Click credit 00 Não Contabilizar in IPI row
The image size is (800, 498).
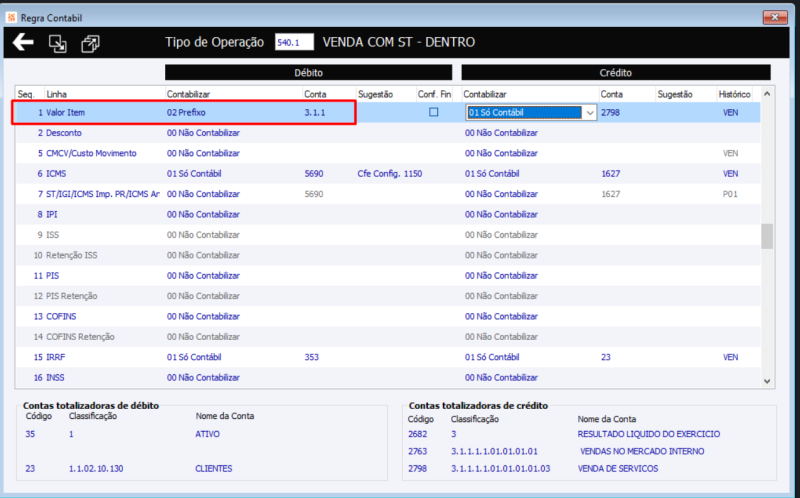point(501,215)
